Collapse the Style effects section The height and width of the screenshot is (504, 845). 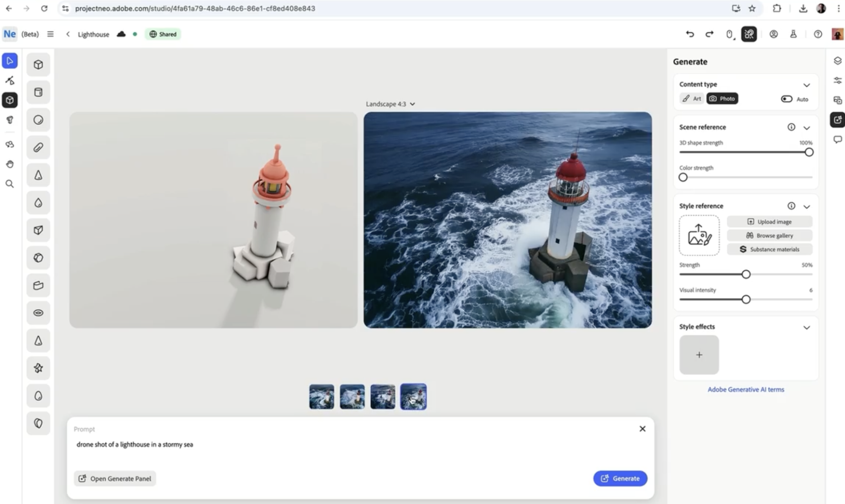click(806, 328)
